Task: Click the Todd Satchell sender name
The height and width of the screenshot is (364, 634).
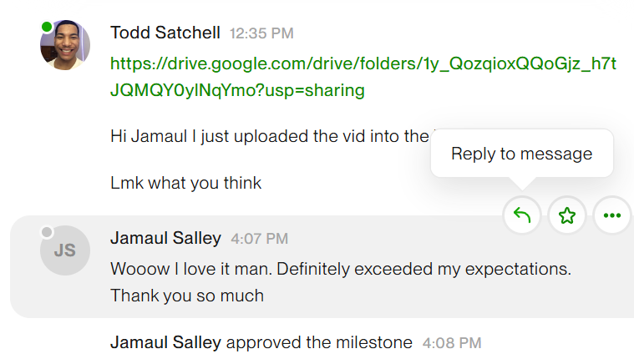Action: [x=165, y=33]
